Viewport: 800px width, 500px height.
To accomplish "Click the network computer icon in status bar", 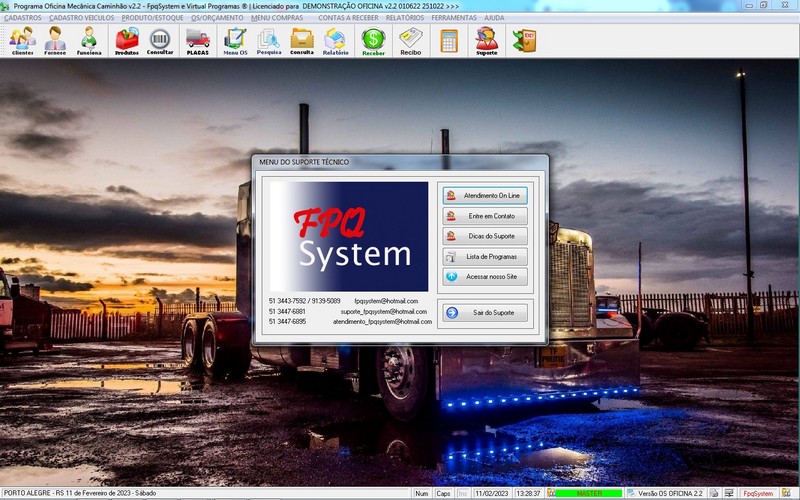I will pos(729,493).
